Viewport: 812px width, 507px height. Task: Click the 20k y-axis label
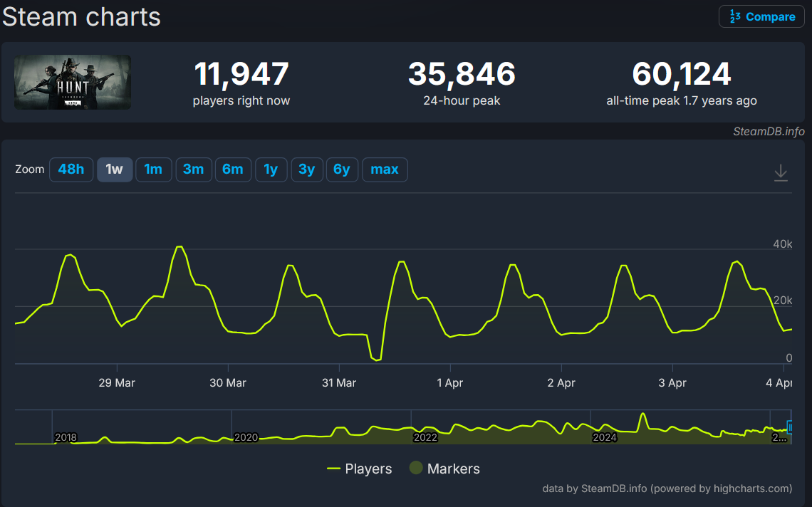coord(783,300)
